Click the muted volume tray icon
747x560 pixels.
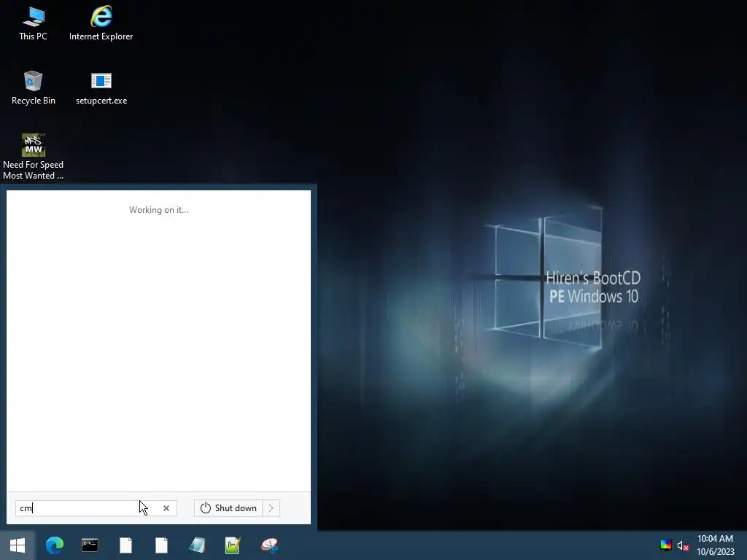coord(683,545)
